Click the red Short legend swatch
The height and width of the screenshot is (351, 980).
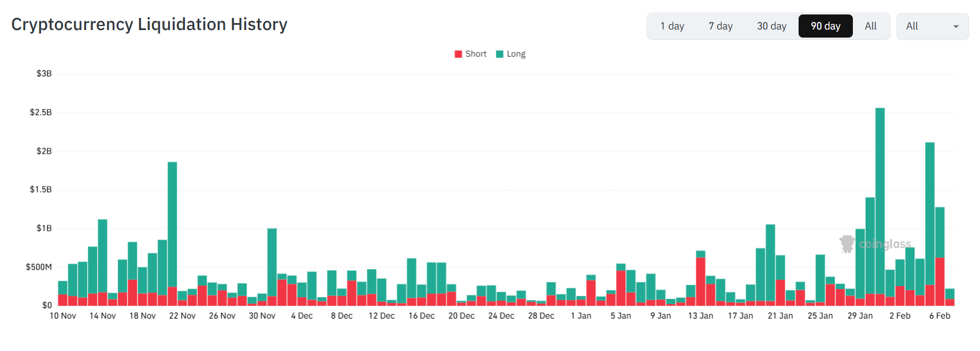458,54
